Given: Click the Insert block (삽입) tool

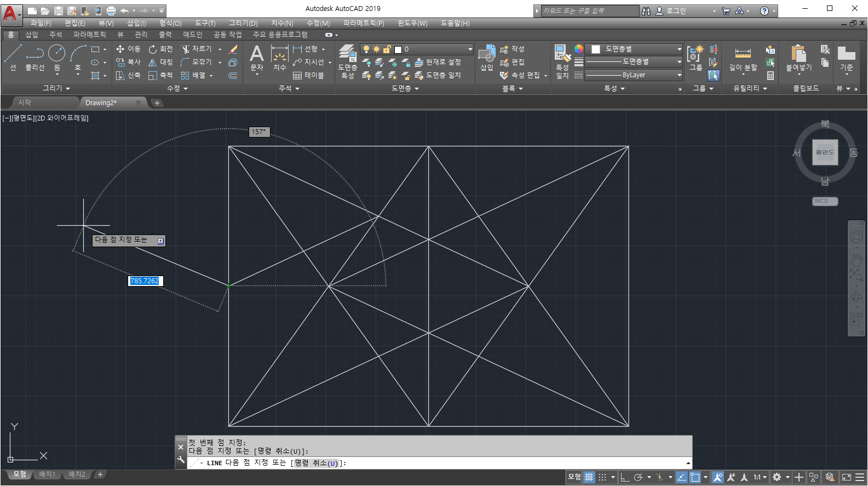Looking at the screenshot, I should pyautogui.click(x=487, y=58).
